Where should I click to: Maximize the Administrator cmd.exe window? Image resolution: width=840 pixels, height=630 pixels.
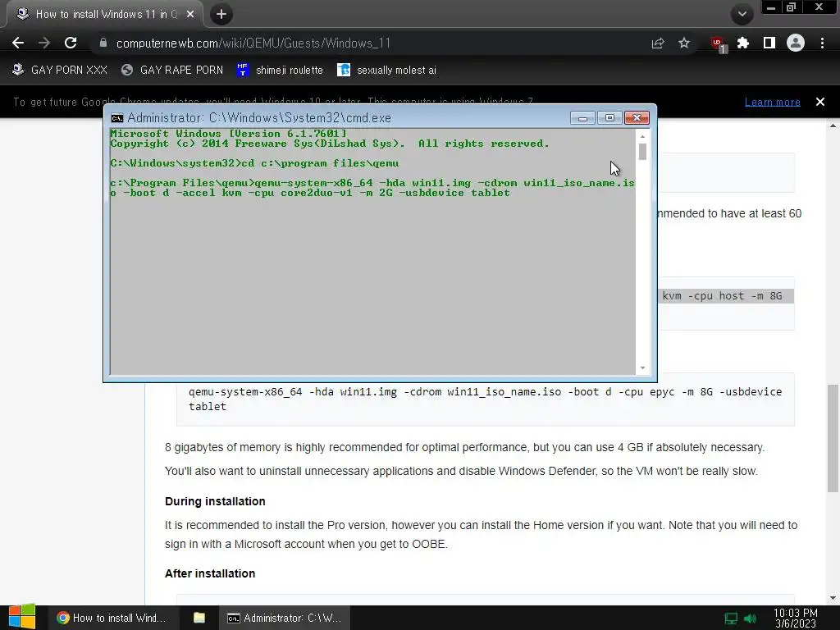609,118
